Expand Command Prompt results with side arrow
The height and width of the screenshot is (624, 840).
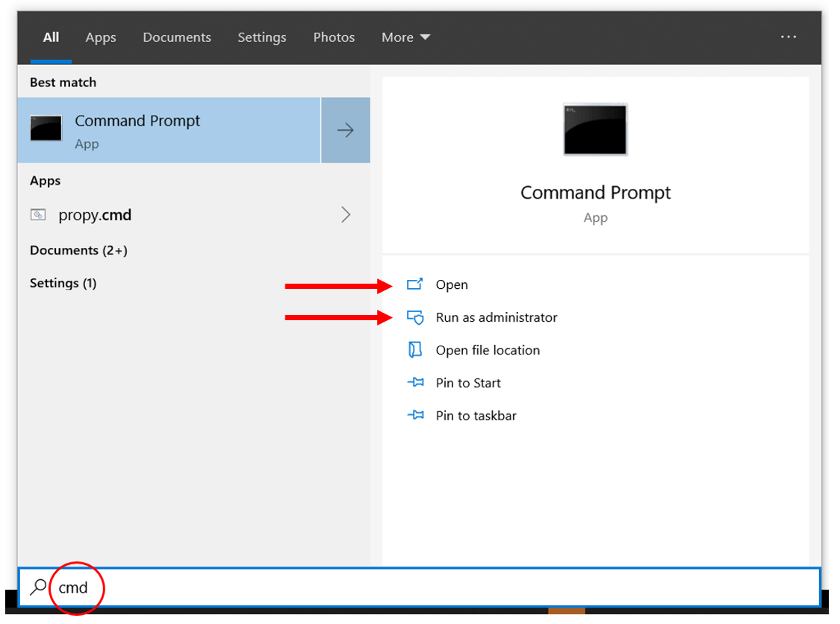345,129
